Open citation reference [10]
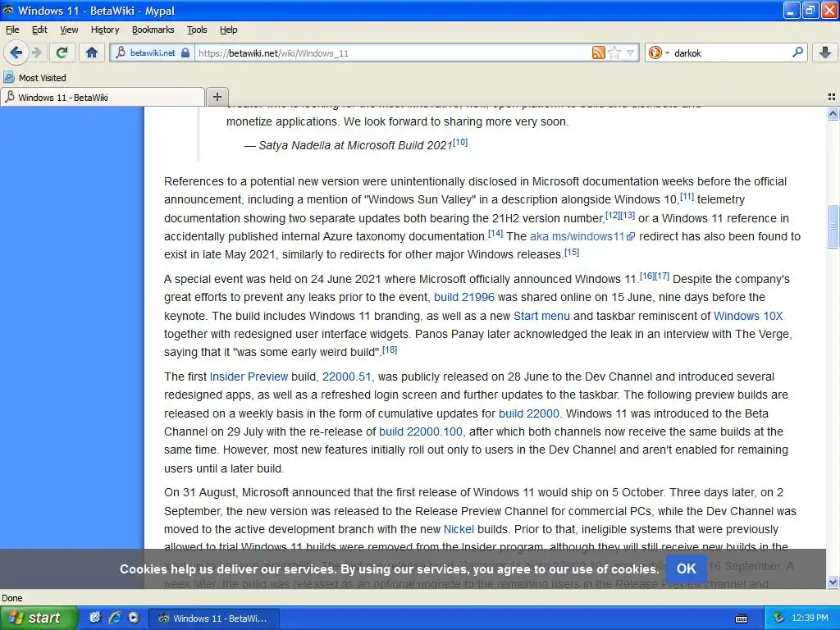 [x=460, y=142]
